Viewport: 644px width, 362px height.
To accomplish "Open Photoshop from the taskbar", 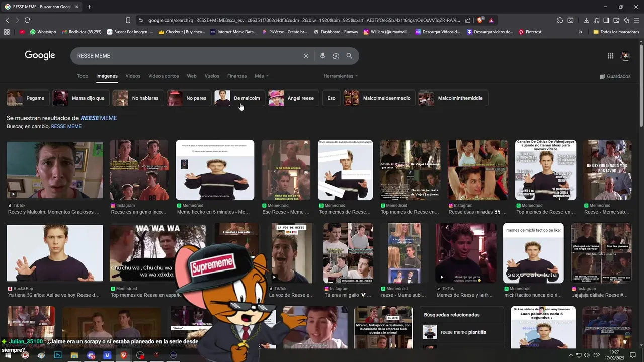I will tap(58, 355).
